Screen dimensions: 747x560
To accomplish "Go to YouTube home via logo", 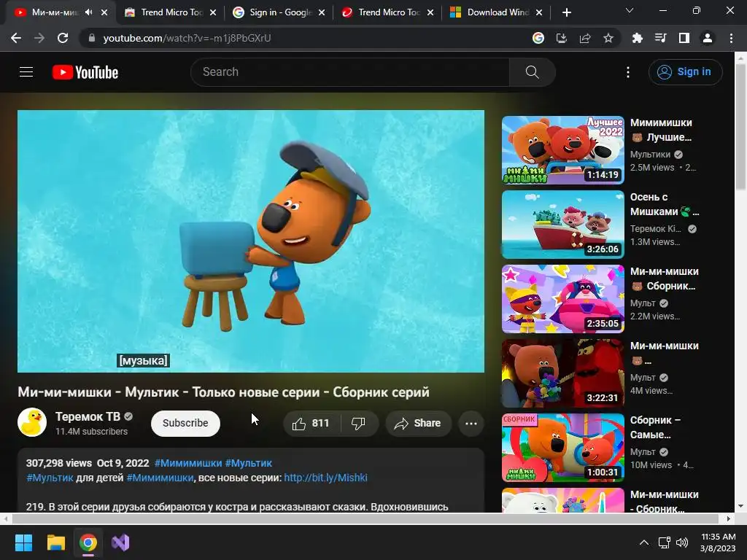I will click(x=85, y=72).
